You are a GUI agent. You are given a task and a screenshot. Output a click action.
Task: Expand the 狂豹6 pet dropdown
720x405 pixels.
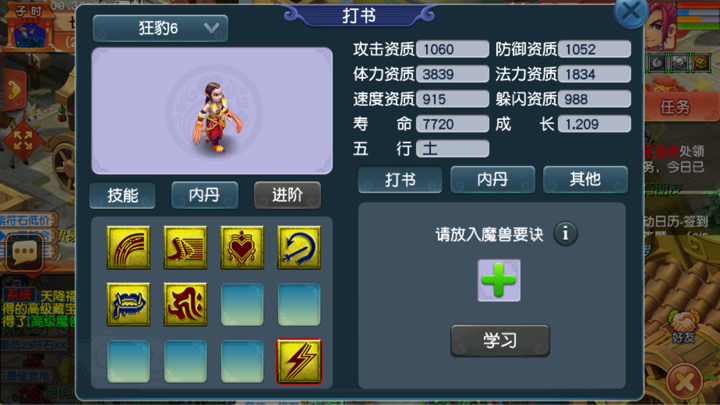pyautogui.click(x=160, y=28)
